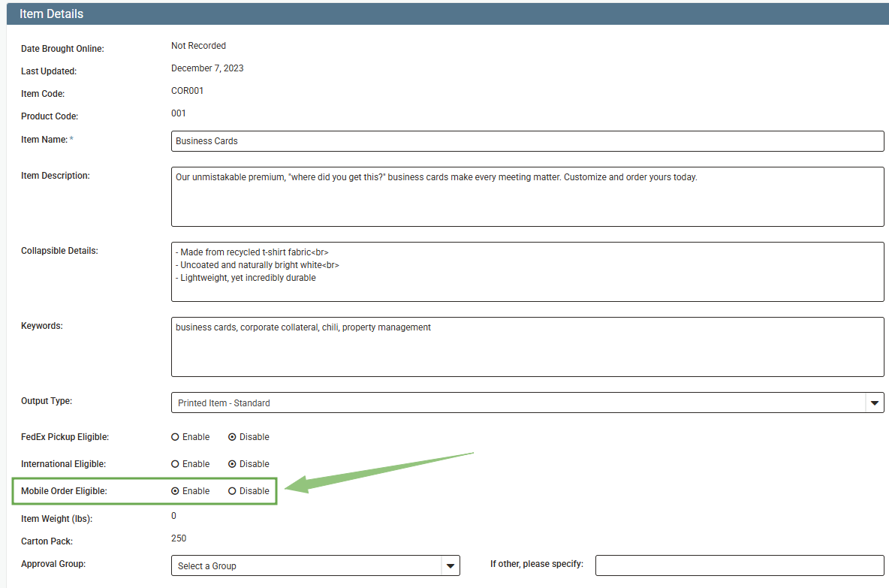This screenshot has width=889, height=588.
Task: Click the Product Code value '001'
Action: 179,113
